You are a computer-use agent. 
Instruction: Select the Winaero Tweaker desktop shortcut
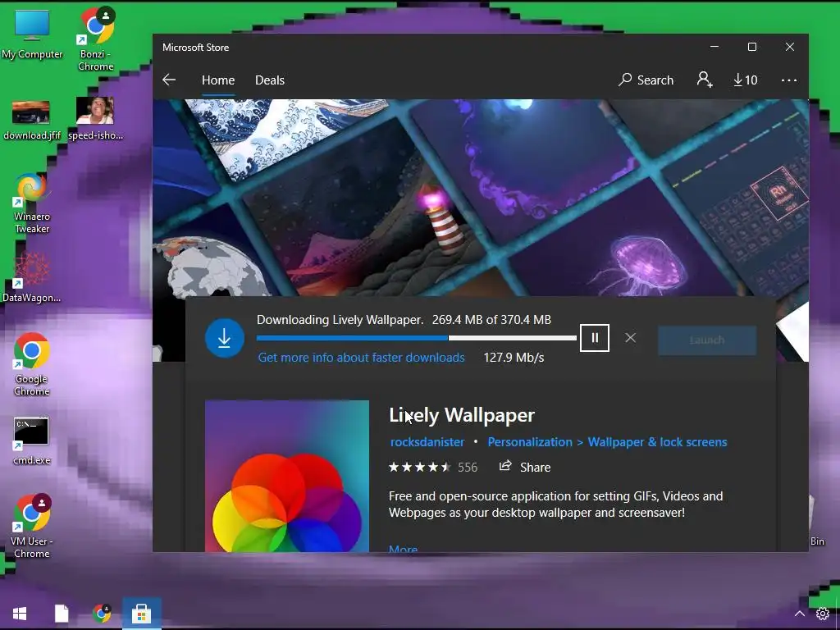(32, 203)
